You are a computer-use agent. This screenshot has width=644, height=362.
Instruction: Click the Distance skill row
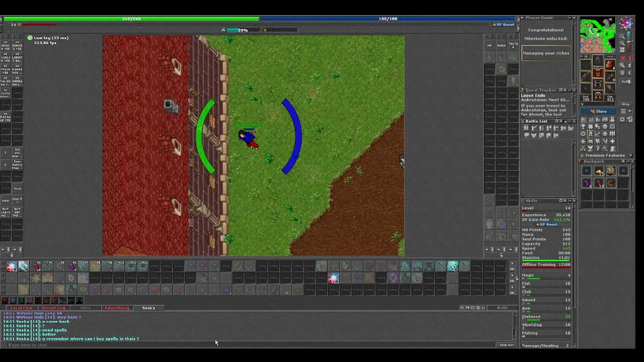546,318
